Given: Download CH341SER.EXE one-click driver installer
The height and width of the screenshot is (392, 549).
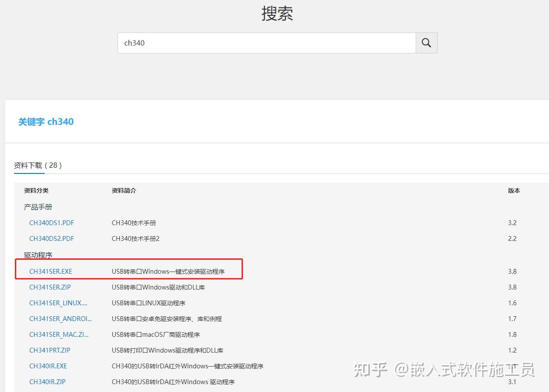Looking at the screenshot, I should 50,271.
